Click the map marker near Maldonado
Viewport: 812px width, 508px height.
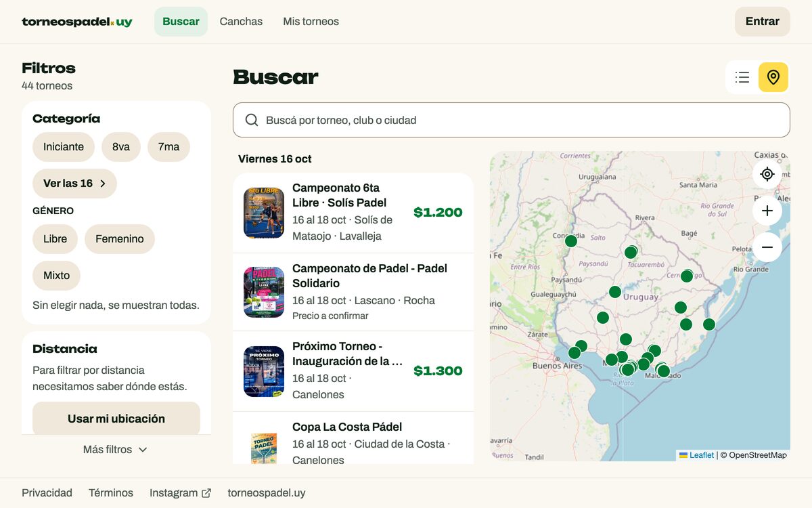click(663, 371)
